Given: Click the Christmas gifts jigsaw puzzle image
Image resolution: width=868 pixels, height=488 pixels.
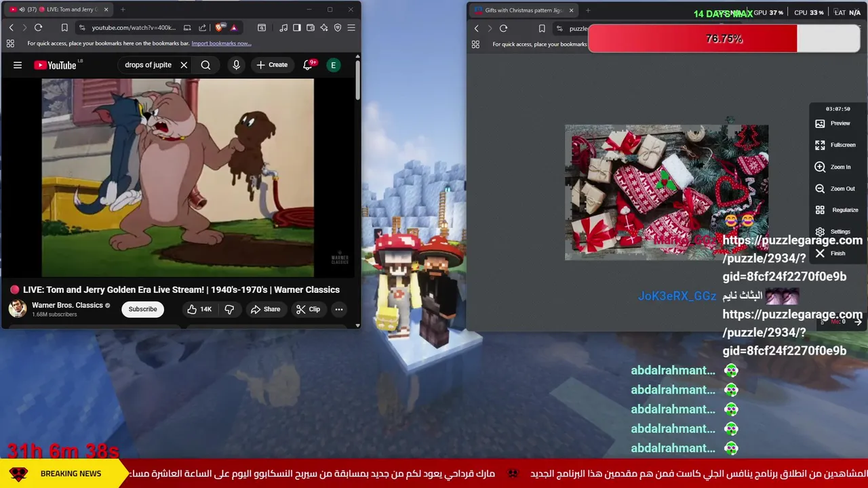Looking at the screenshot, I should 667,192.
